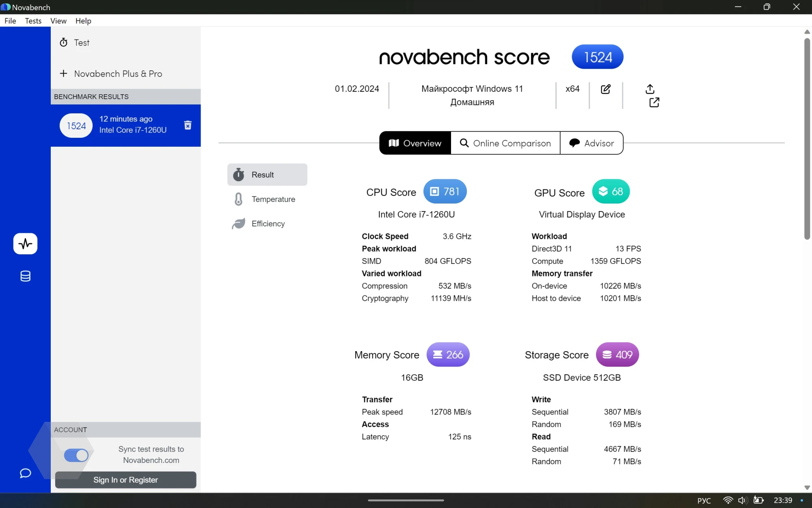Click the scroll down arrow of scrollbar
Viewport: 812px width, 508px height.
[807, 487]
